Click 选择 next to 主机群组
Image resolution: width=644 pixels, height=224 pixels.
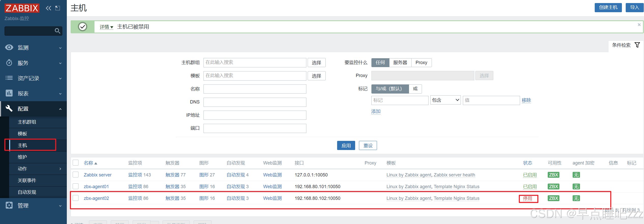pyautogui.click(x=317, y=63)
